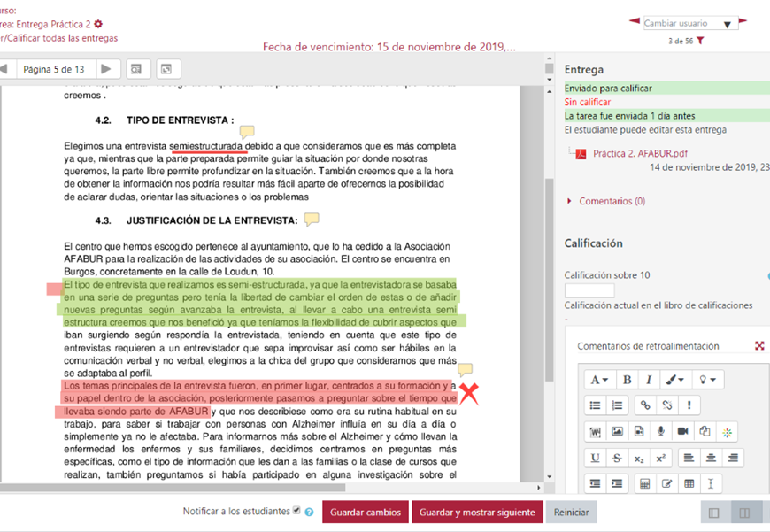Go to the next PDF page arrow
The width and height of the screenshot is (770, 532).
pos(105,69)
